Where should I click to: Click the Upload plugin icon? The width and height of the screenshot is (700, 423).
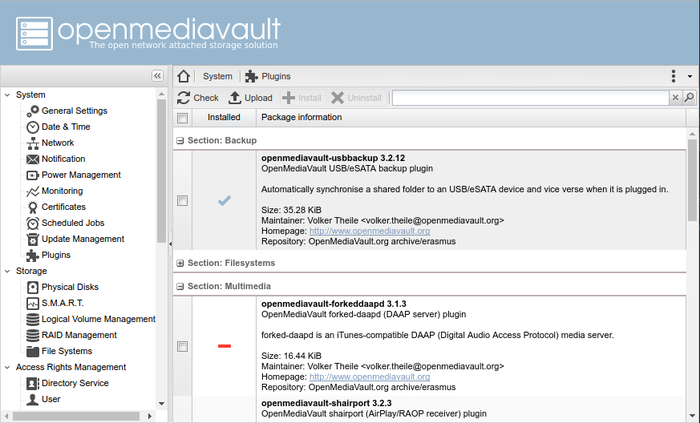(235, 98)
